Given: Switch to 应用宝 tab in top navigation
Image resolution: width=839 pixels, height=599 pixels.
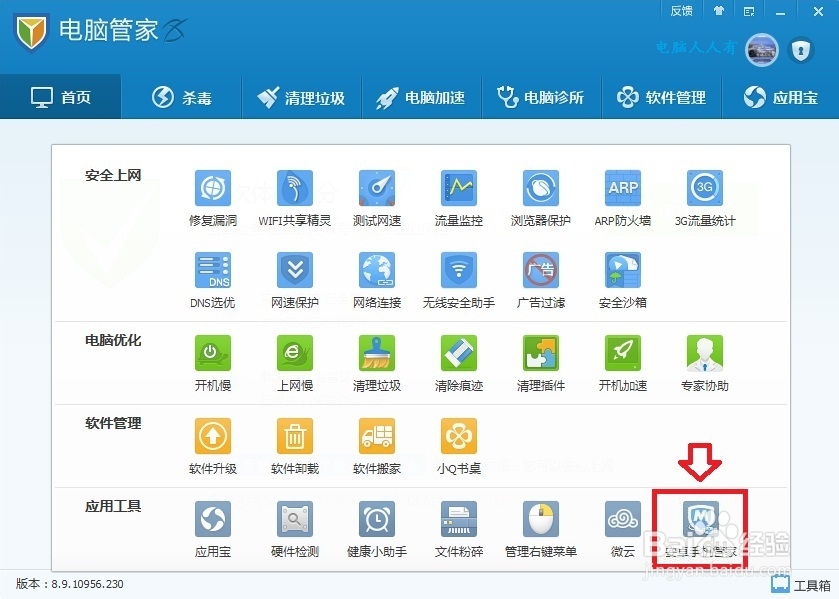Looking at the screenshot, I should tap(781, 97).
